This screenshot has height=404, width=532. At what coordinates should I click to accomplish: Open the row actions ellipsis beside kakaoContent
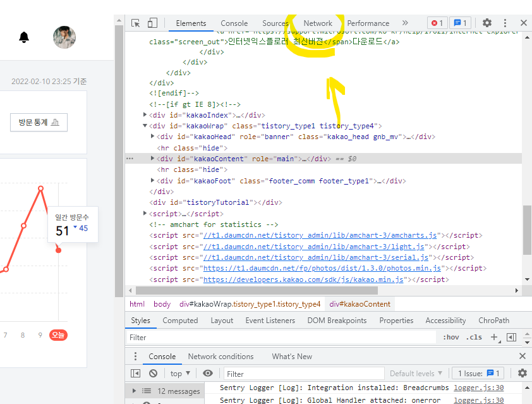coord(130,159)
